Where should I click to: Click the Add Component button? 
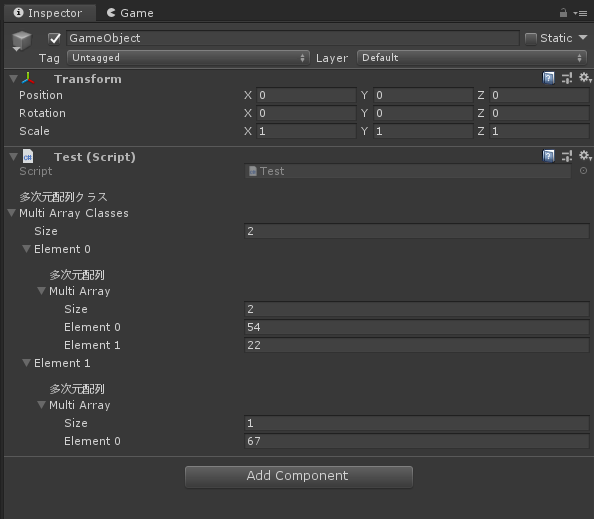click(299, 477)
